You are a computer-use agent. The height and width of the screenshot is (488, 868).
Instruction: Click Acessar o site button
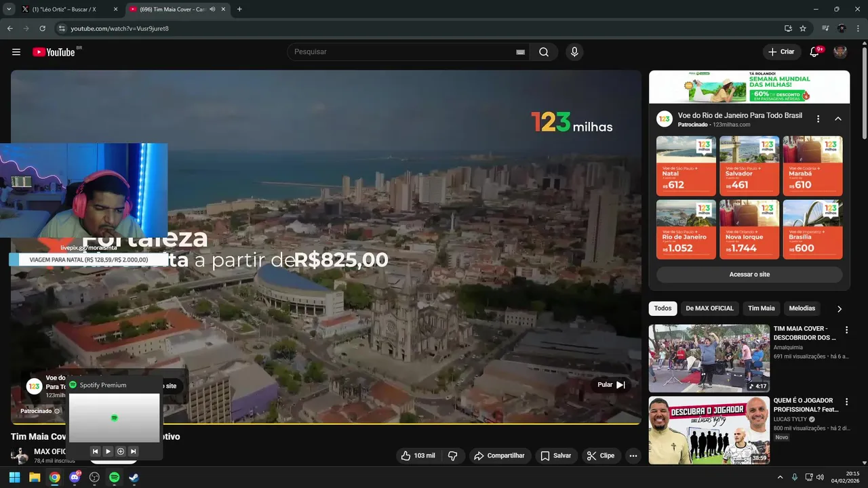click(749, 274)
